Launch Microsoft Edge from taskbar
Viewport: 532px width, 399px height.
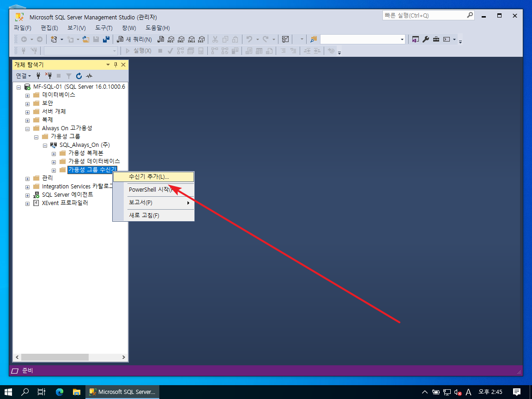(x=60, y=392)
